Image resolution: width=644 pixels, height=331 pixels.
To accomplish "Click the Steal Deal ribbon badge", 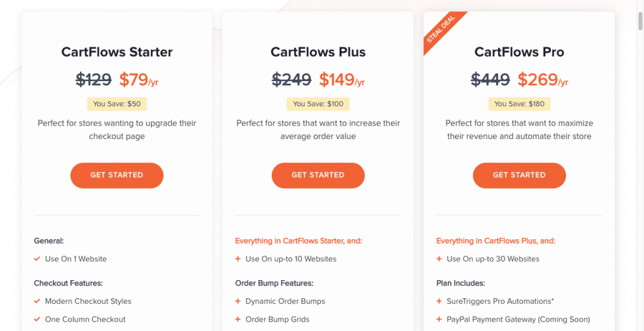I will tap(442, 30).
